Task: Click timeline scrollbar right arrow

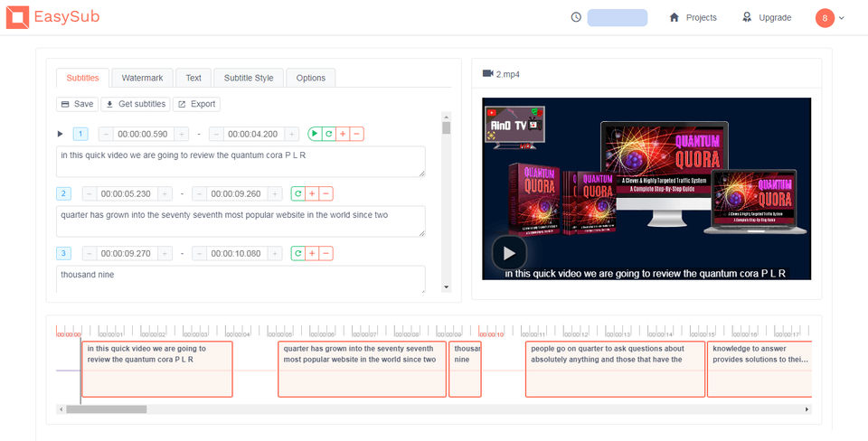Action: pos(807,409)
